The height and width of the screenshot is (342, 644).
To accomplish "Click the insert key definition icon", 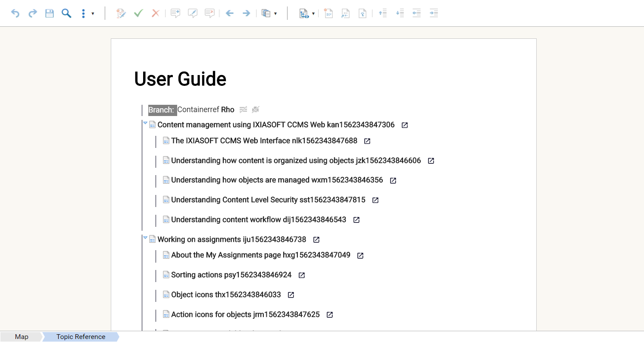I will click(363, 13).
